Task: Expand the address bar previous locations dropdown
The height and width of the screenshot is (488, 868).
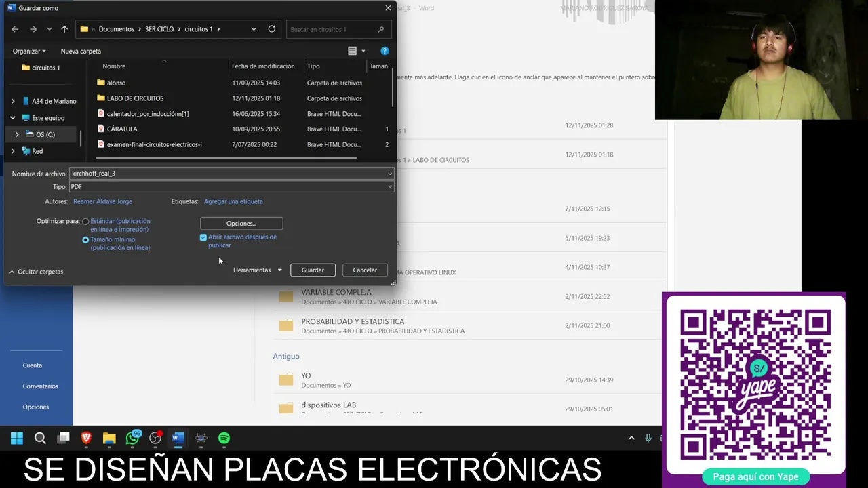Action: tap(254, 29)
